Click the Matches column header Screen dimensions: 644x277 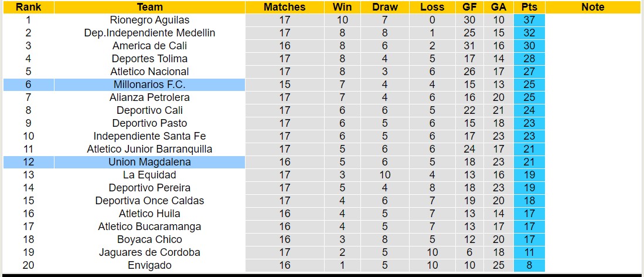pos(284,7)
